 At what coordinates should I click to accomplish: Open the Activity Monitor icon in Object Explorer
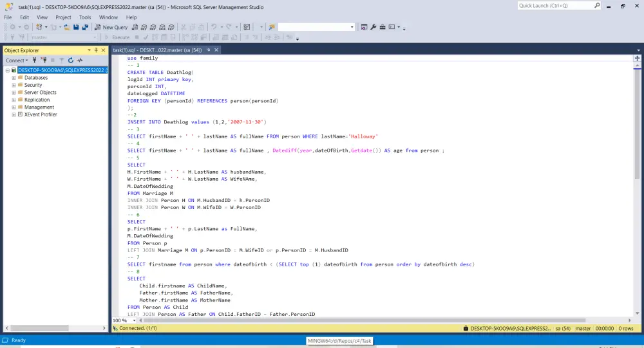pos(80,60)
